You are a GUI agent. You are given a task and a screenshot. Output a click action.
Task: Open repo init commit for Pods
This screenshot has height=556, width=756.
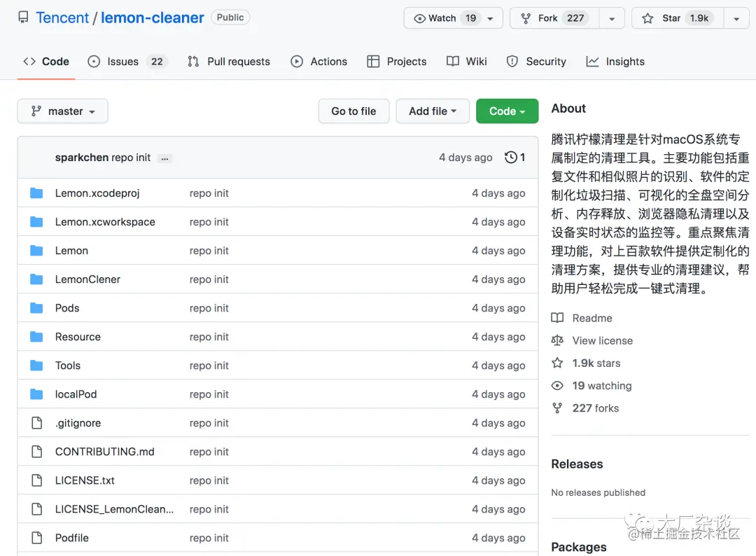click(209, 308)
